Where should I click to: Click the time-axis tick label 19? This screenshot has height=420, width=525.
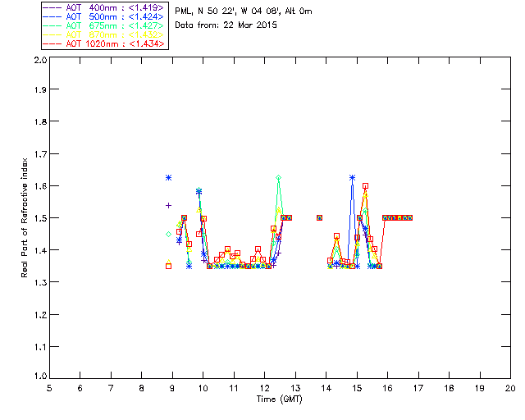click(480, 388)
